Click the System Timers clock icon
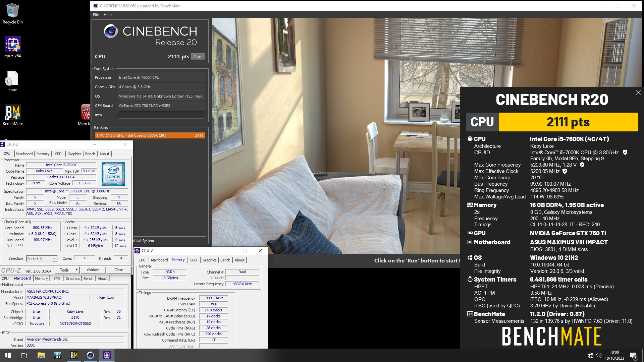The image size is (644, 362). pyautogui.click(x=470, y=279)
